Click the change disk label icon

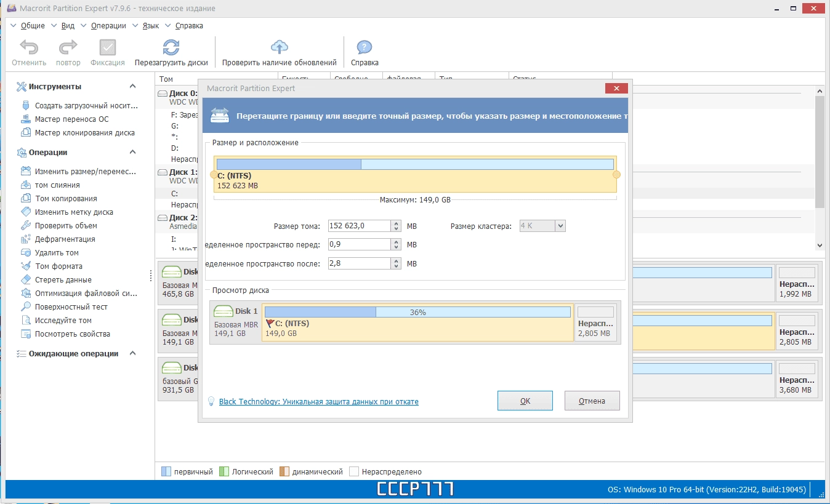point(25,212)
